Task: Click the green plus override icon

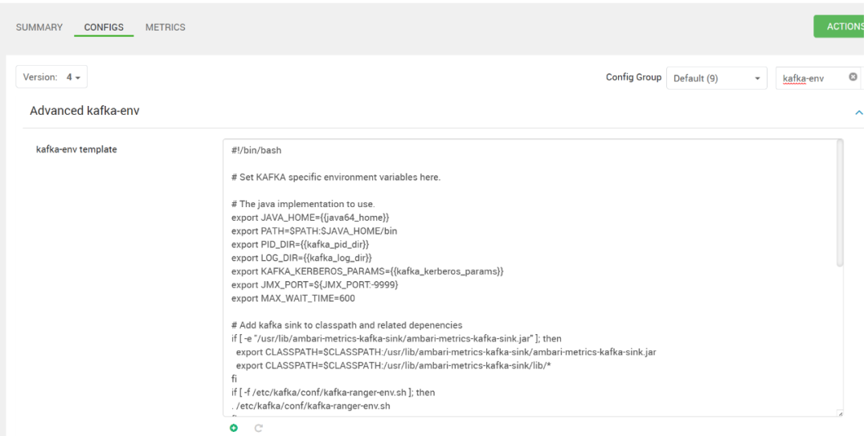Action: pyautogui.click(x=234, y=428)
